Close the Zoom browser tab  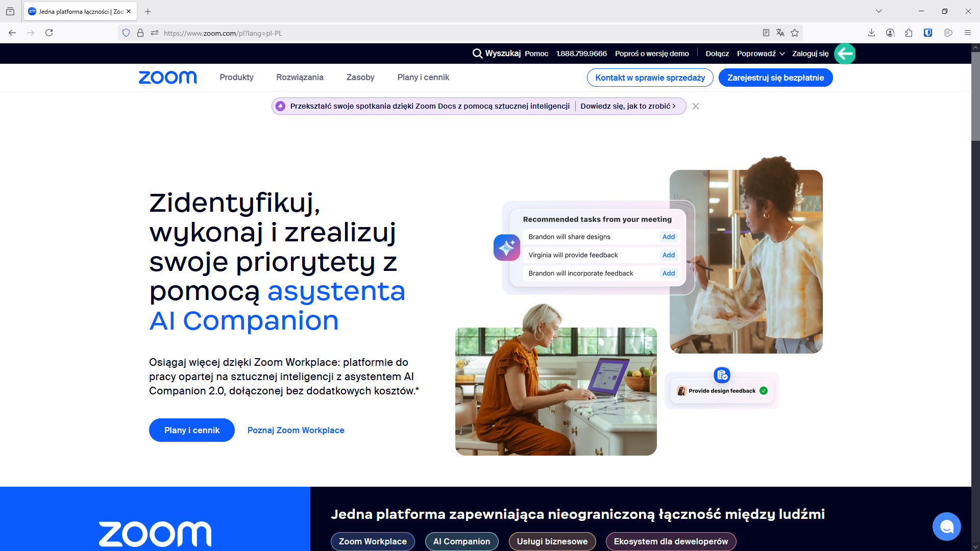click(129, 11)
